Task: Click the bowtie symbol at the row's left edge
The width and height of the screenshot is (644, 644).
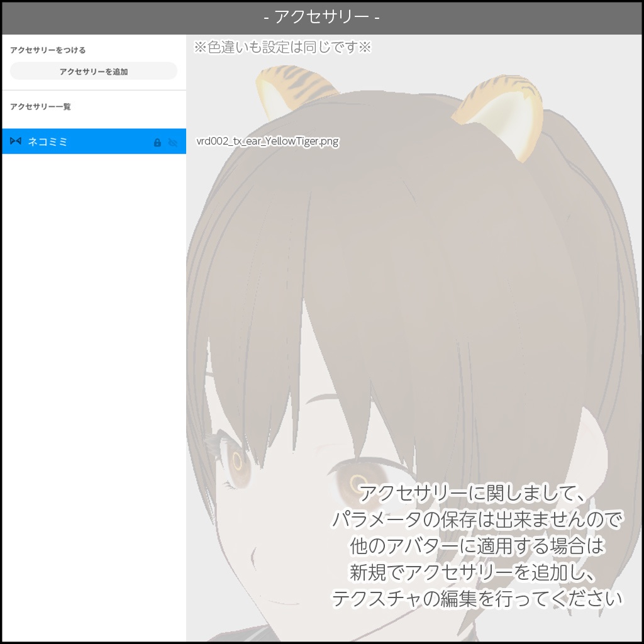Action: point(14,141)
